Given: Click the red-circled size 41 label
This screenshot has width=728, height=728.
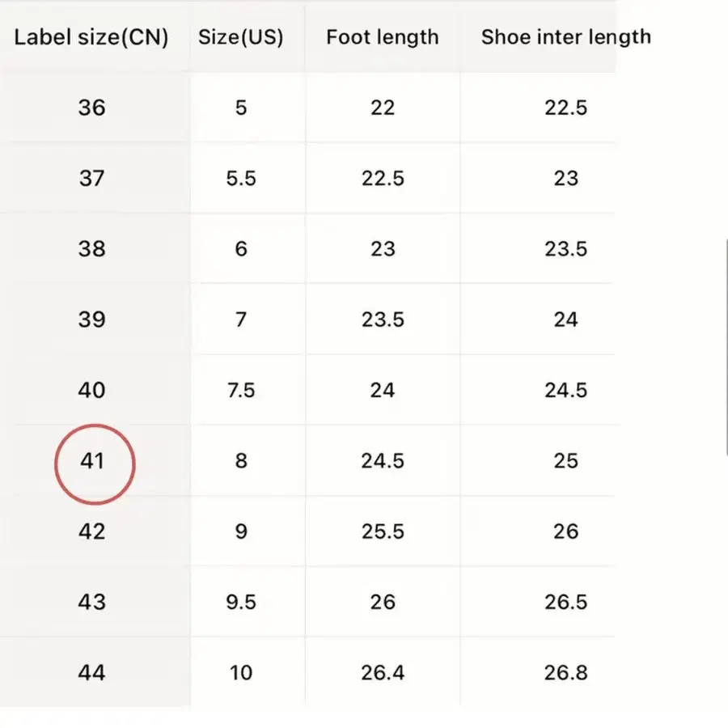Looking at the screenshot, I should point(93,462).
